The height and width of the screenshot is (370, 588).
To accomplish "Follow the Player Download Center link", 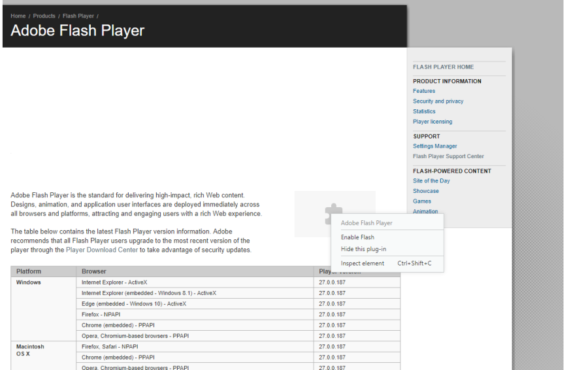I will coord(102,250).
